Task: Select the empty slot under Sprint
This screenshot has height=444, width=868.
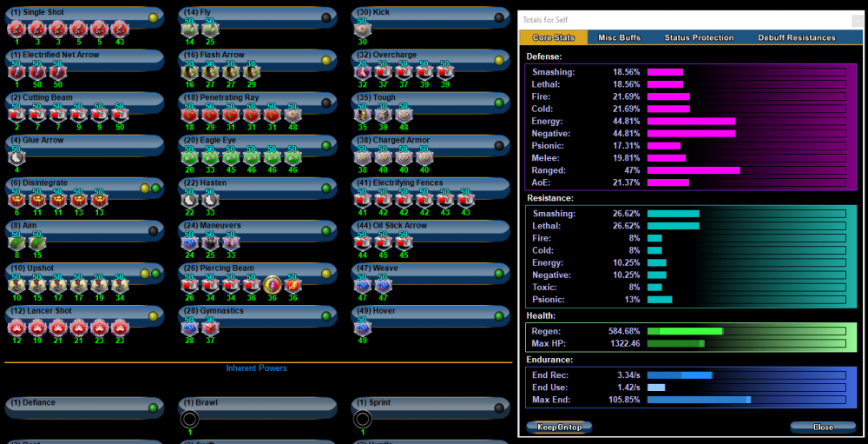Action: click(x=362, y=420)
